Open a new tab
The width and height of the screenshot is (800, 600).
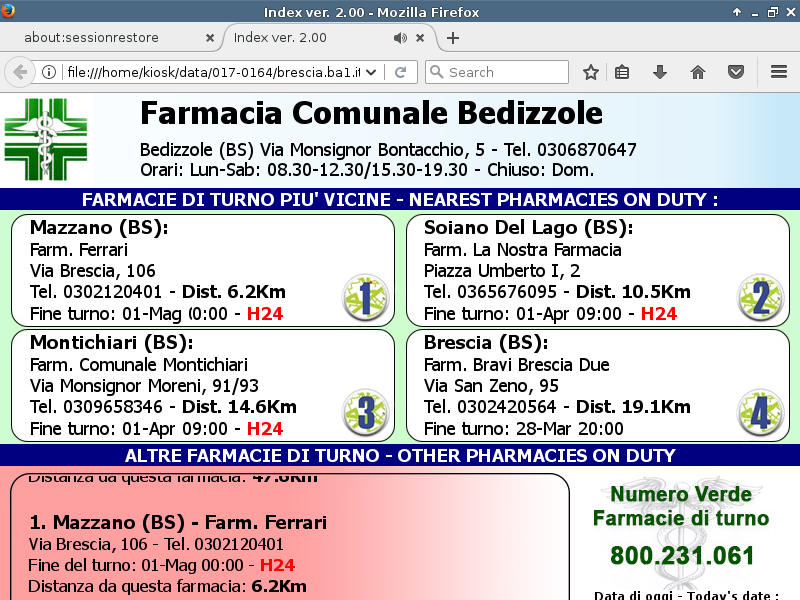tap(453, 38)
